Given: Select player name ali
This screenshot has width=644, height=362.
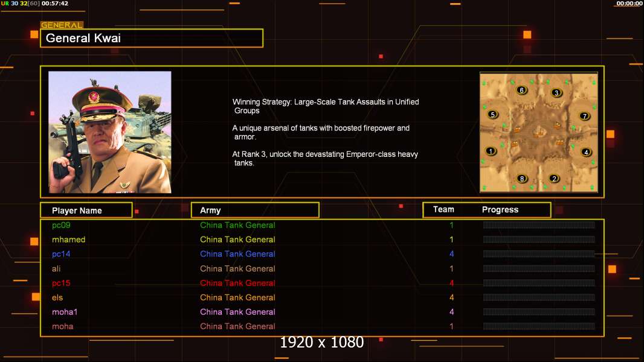Looking at the screenshot, I should coord(56,268).
